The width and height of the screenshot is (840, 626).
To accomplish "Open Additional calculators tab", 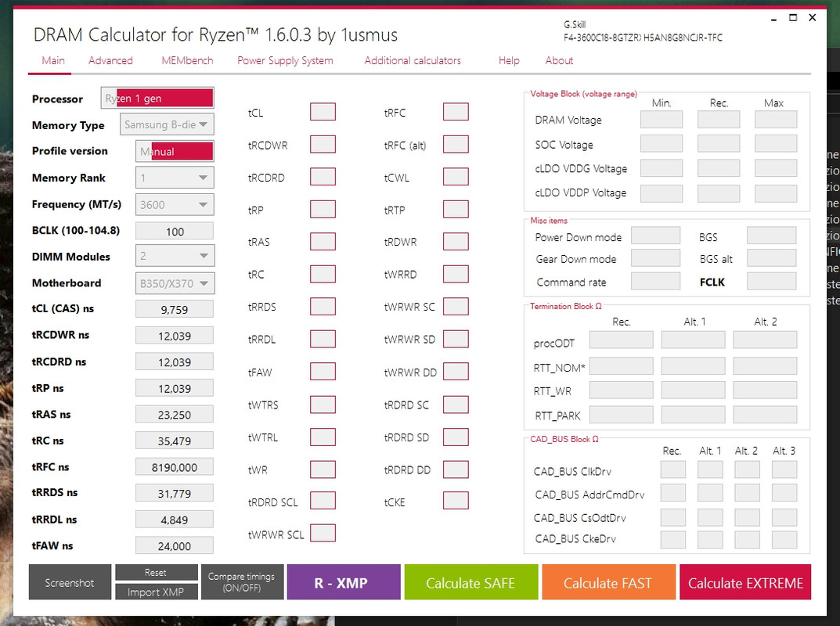I will click(x=413, y=60).
